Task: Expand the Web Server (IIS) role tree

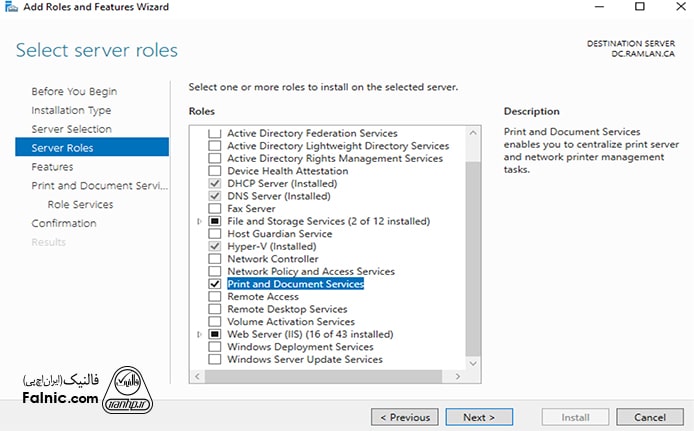Action: [x=200, y=334]
